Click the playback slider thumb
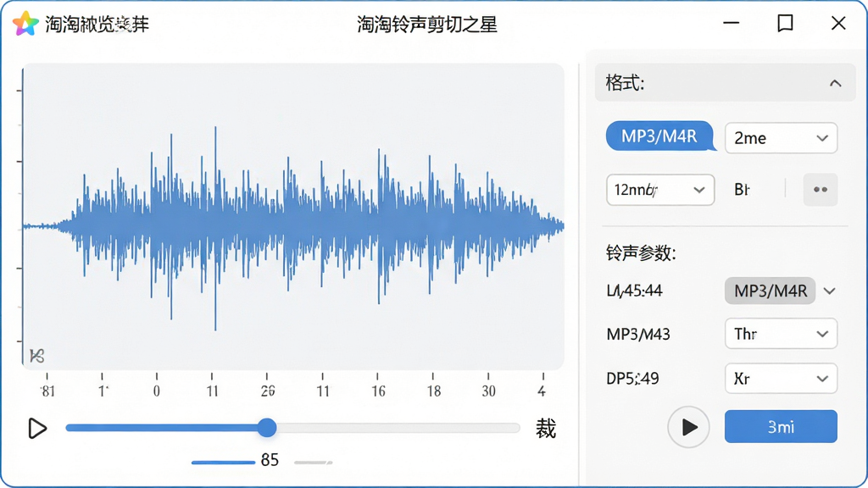This screenshot has height=488, width=868. coord(267,428)
